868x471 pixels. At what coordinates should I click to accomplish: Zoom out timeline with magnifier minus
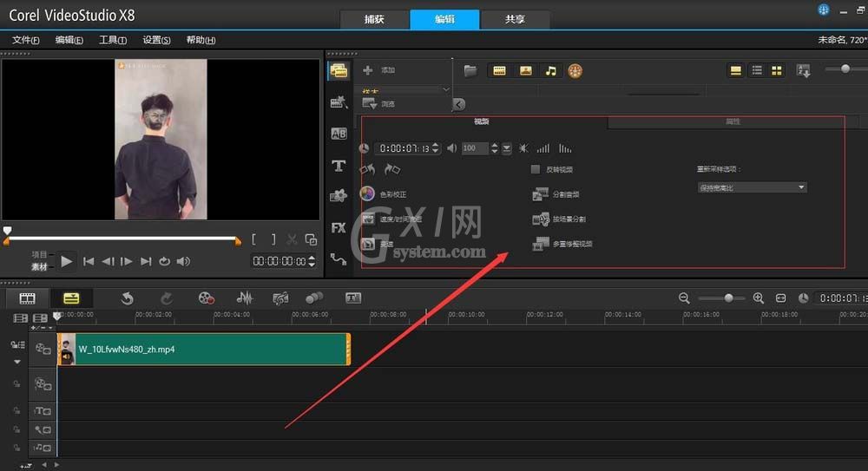click(684, 298)
